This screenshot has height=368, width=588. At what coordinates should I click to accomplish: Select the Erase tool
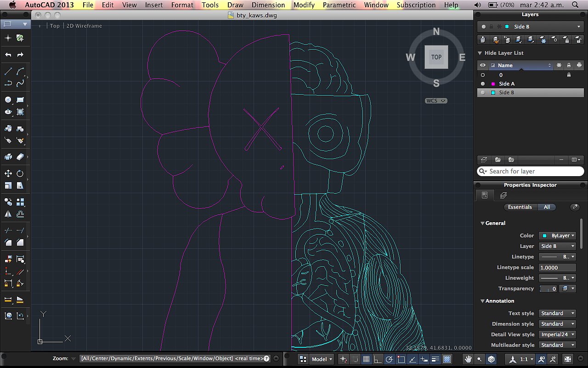pos(20,157)
